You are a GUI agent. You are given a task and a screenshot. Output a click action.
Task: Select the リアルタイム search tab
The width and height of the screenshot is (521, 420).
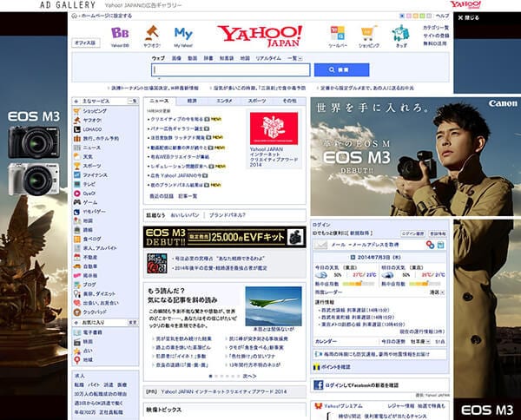tap(268, 58)
